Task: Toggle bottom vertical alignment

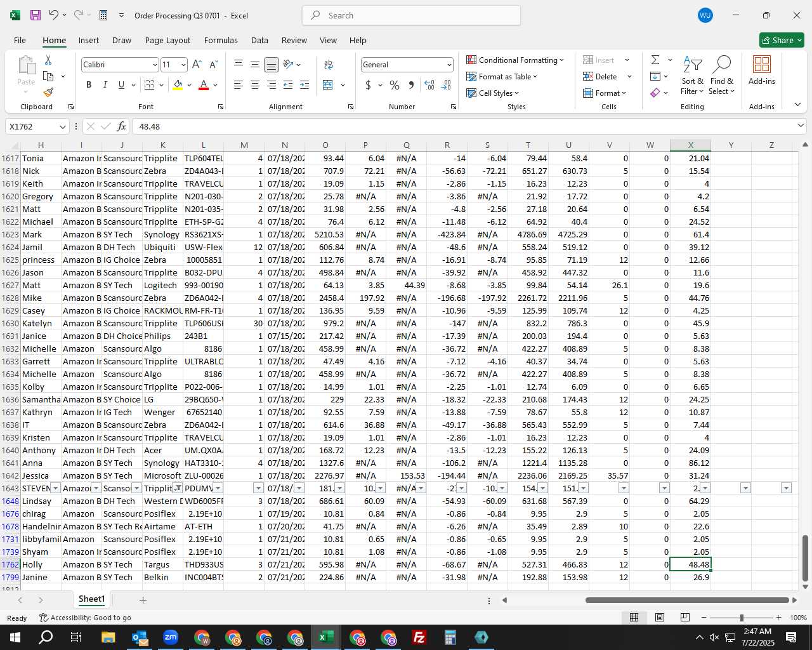Action: [272, 64]
